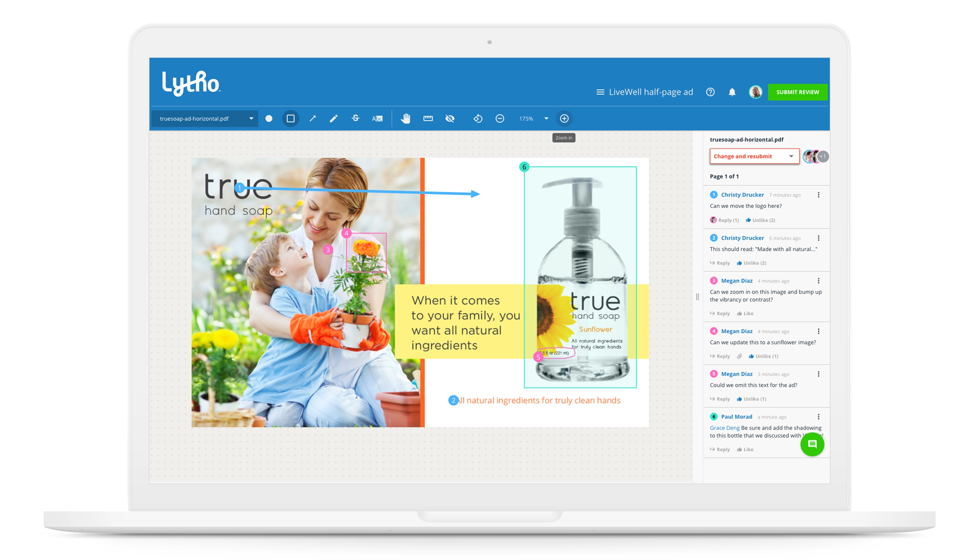The height and width of the screenshot is (560, 980).
Task: Click the green chat bubble button
Action: click(812, 444)
